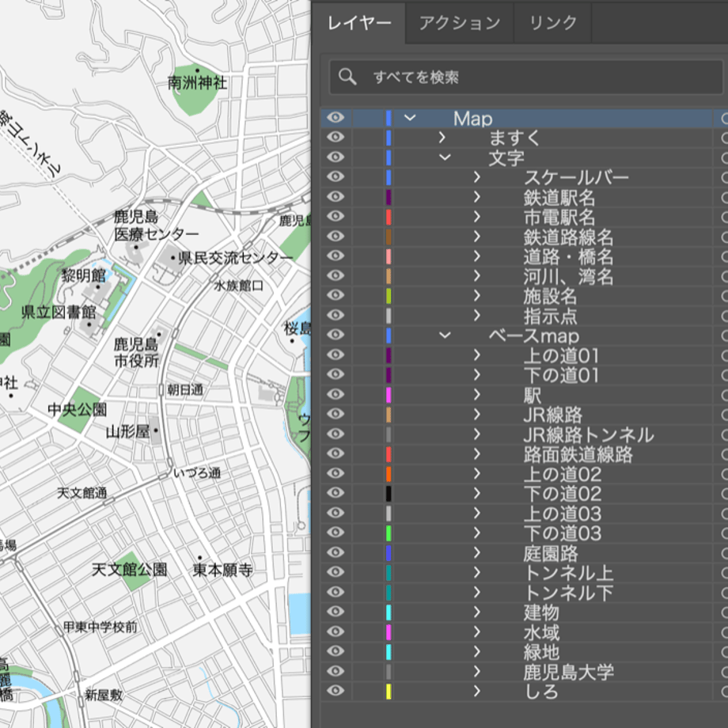Select the 駅 layer
Screen dimensions: 728x728
tap(524, 395)
